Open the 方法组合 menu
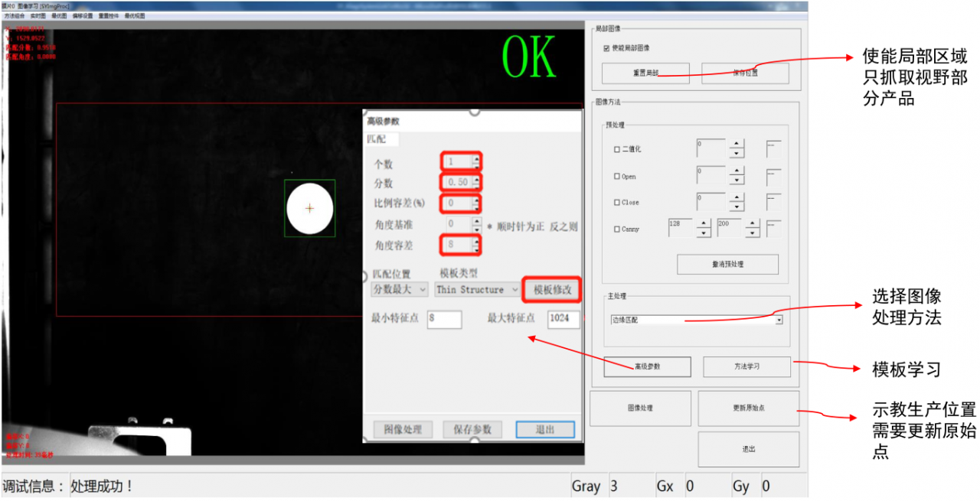The image size is (980, 501). point(14,15)
